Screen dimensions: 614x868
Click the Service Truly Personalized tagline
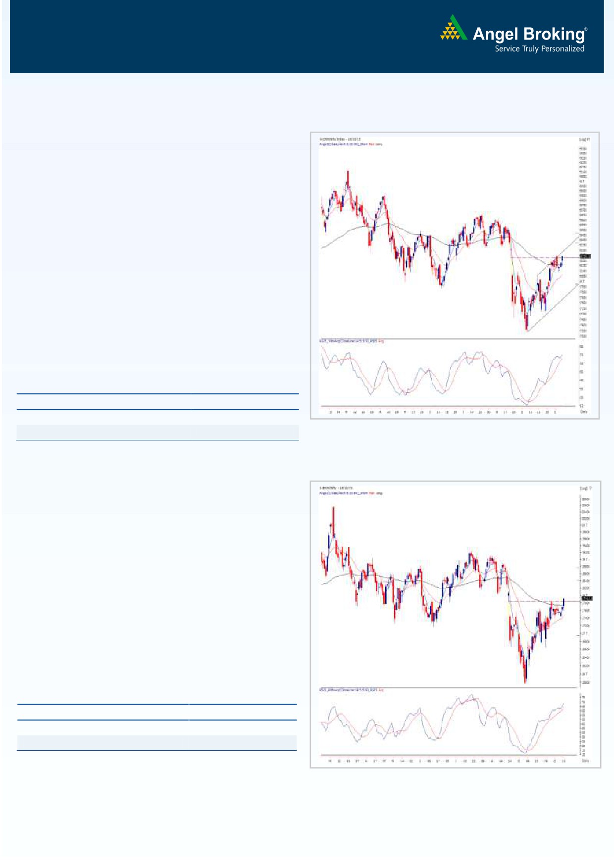coord(539,49)
